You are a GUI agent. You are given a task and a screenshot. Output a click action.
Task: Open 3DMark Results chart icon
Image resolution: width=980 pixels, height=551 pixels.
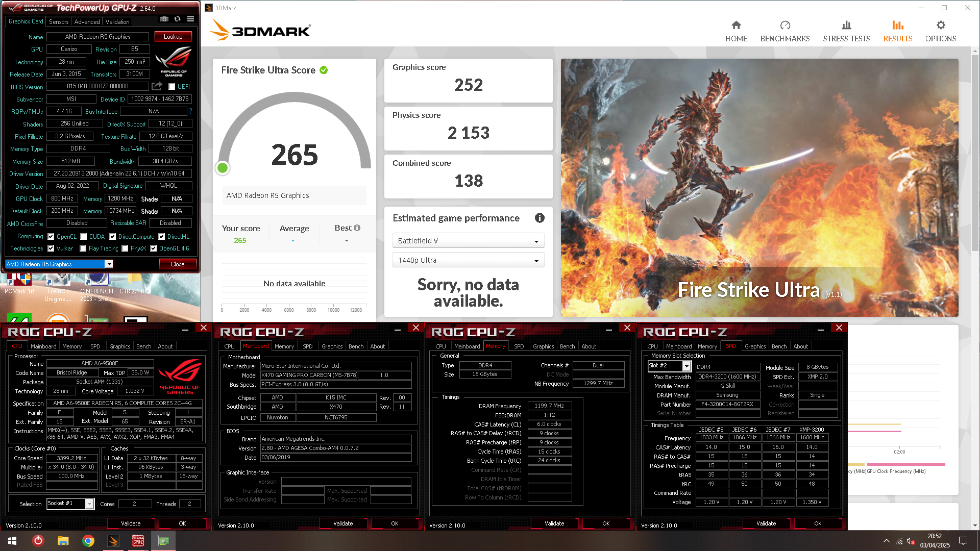[898, 25]
